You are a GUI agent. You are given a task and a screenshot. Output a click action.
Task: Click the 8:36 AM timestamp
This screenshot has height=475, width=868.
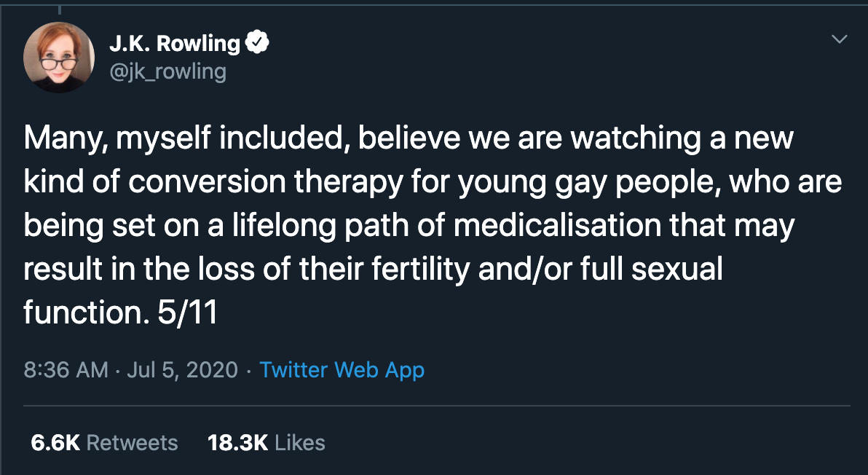point(66,369)
